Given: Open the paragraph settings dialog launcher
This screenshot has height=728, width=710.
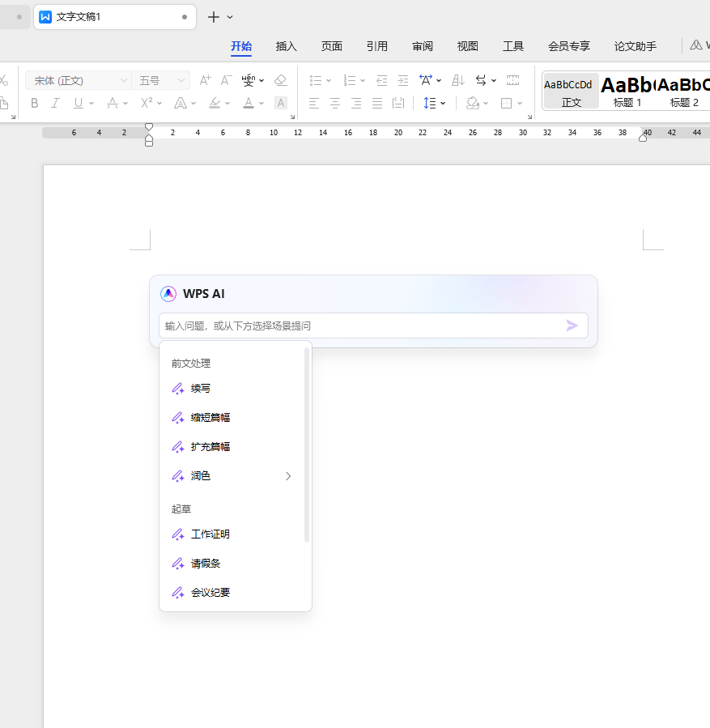Looking at the screenshot, I should (529, 117).
